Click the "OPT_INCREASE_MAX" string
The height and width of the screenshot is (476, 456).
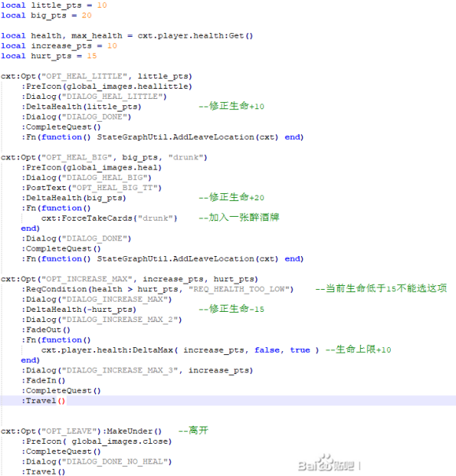(86, 279)
